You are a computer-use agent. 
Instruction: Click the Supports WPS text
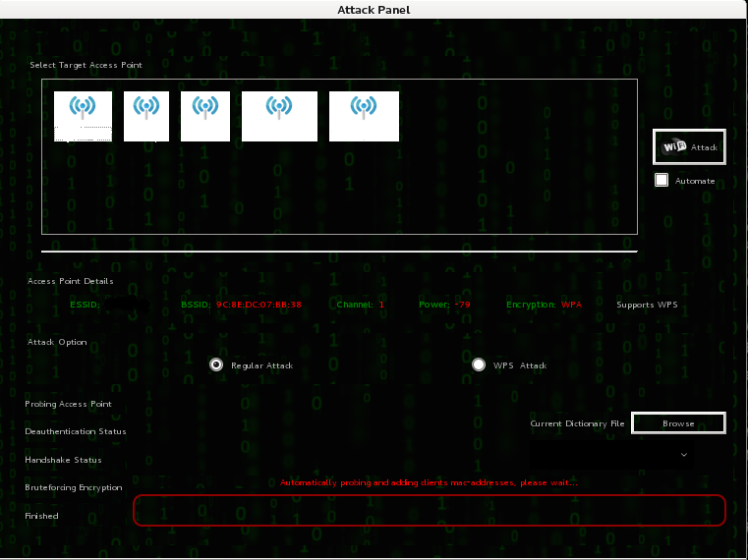click(647, 305)
